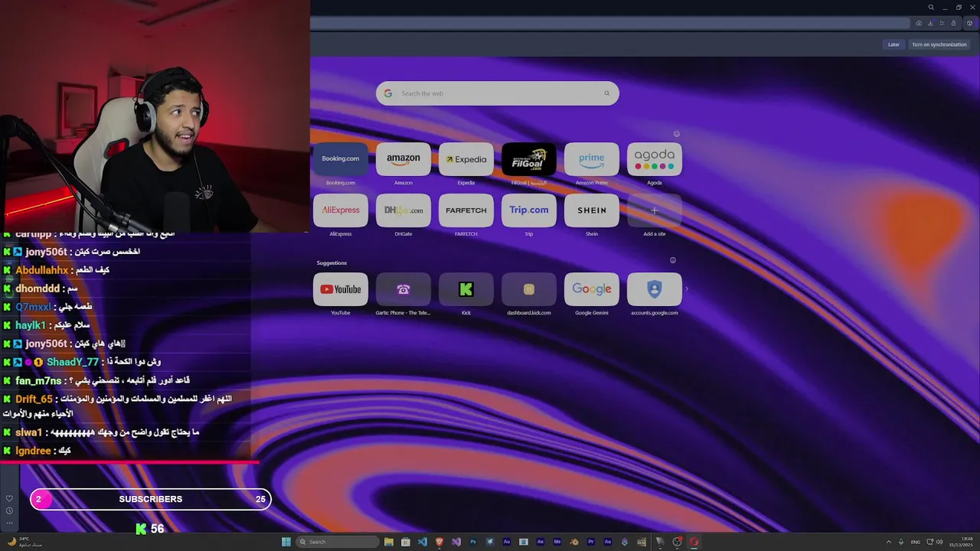Click the tab search magnifier icon
The height and width of the screenshot is (551, 980).
931,7
